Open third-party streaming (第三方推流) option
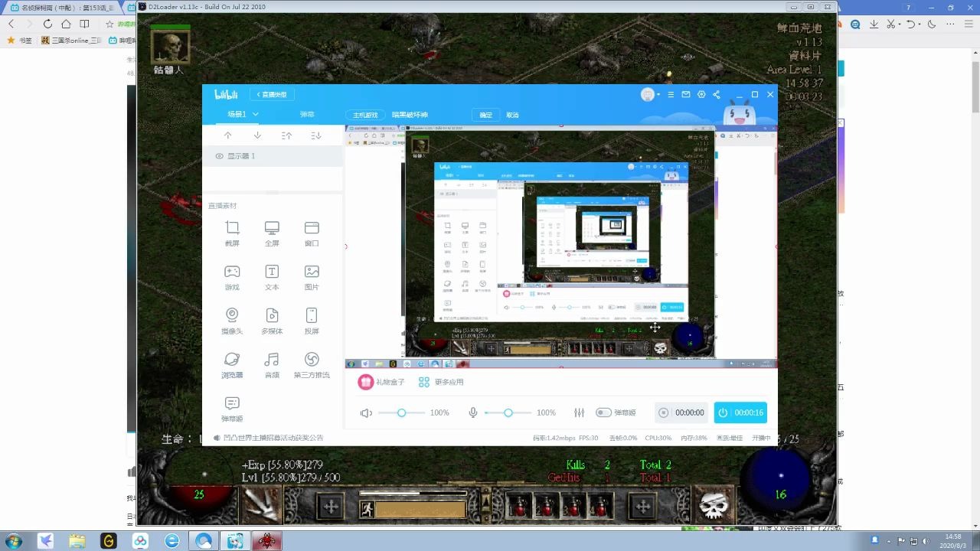The height and width of the screenshot is (551, 980). point(312,365)
